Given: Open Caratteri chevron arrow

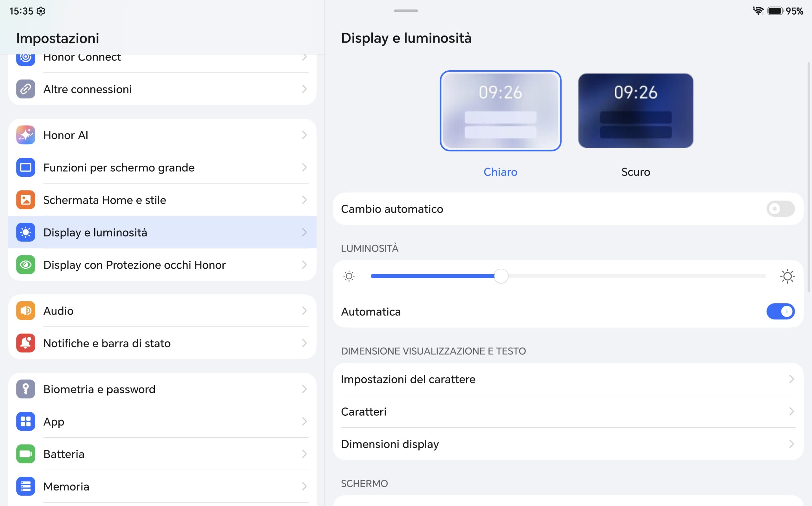Looking at the screenshot, I should [791, 412].
